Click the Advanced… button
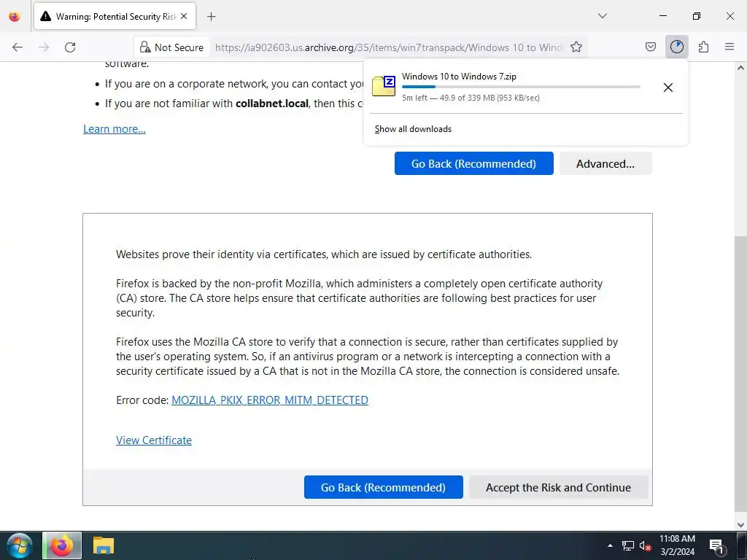Viewport: 747px width, 560px height. click(605, 163)
